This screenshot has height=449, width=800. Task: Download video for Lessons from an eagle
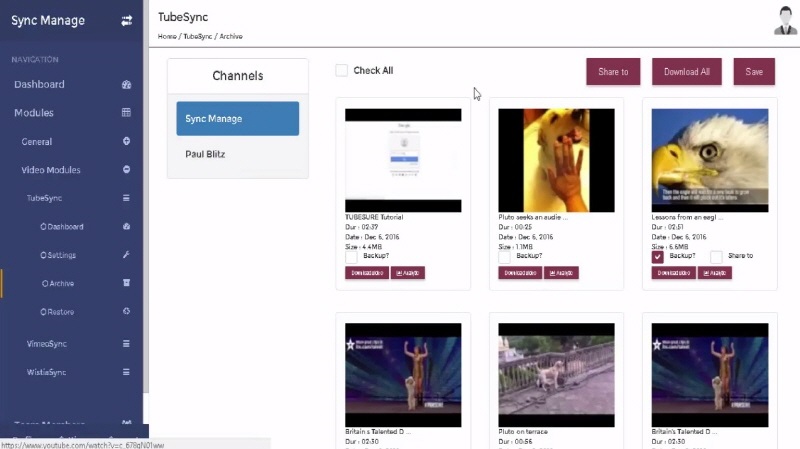pos(673,273)
